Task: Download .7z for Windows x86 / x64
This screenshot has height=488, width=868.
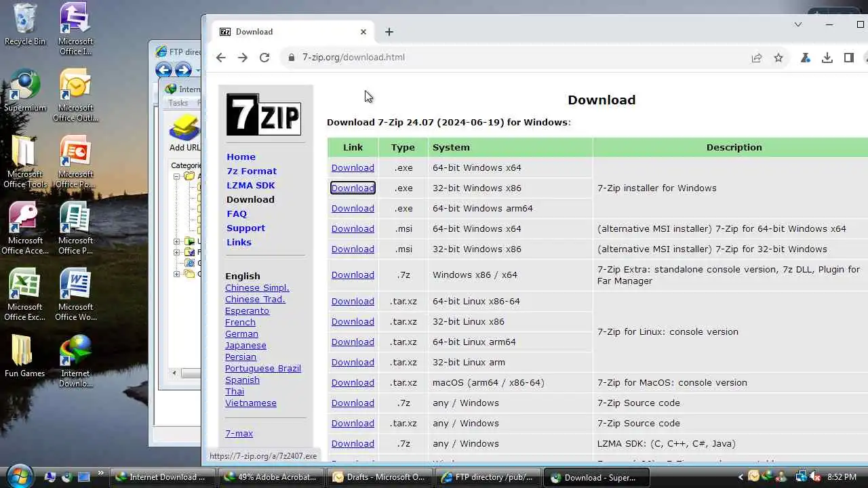Action: pos(353,274)
